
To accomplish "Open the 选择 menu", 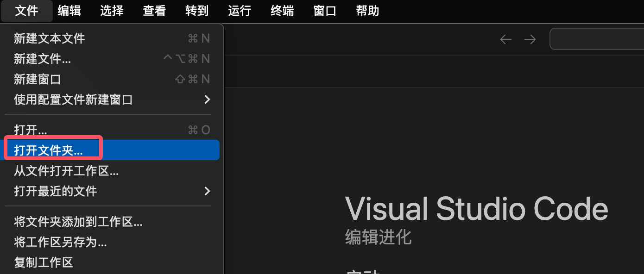I will point(112,11).
